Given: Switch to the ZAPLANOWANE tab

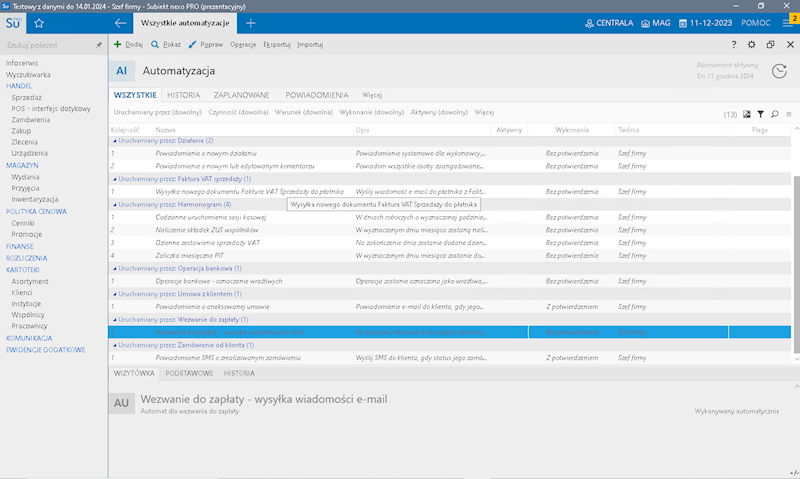Looking at the screenshot, I should click(x=241, y=95).
